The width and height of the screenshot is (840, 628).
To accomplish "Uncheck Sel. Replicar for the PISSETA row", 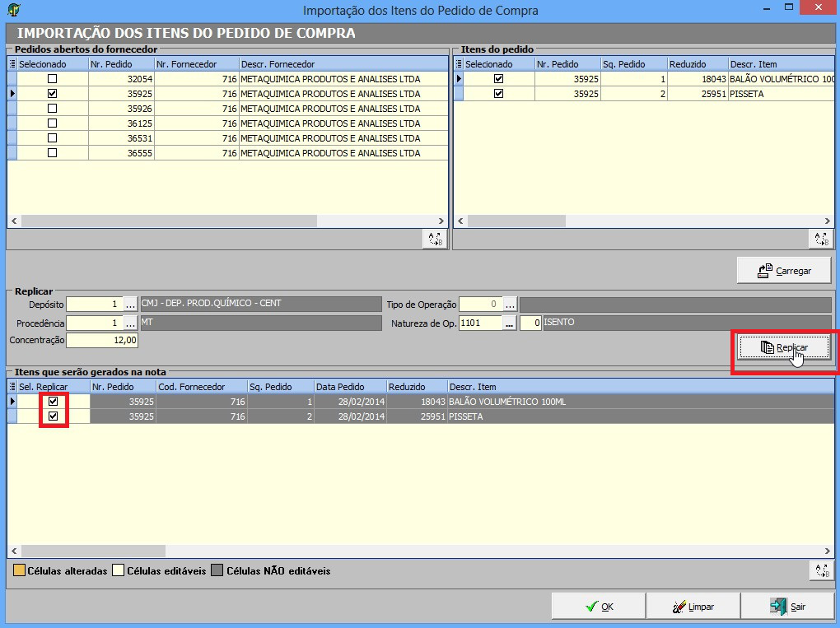I will coord(54,416).
